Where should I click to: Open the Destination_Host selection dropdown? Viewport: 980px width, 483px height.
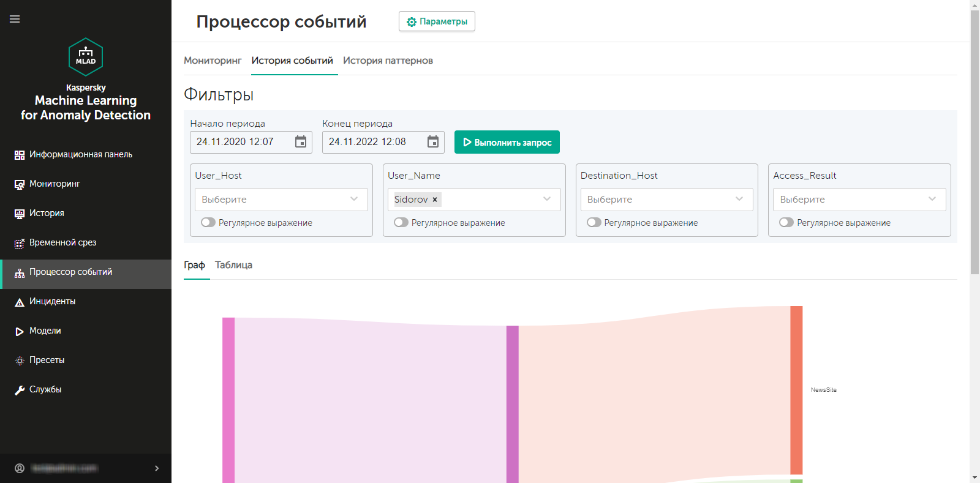tap(739, 199)
